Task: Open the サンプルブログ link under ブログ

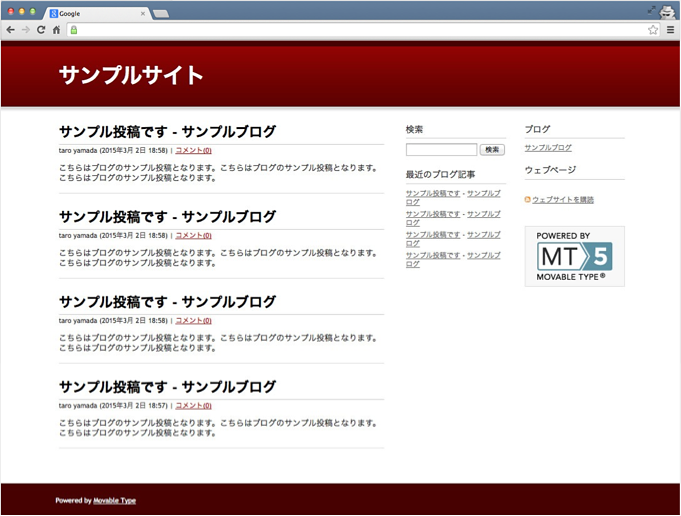Action: click(x=548, y=148)
